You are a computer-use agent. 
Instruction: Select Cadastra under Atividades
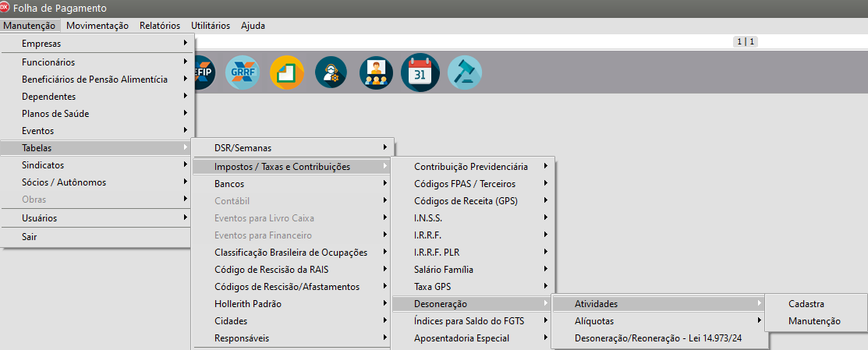tap(806, 303)
